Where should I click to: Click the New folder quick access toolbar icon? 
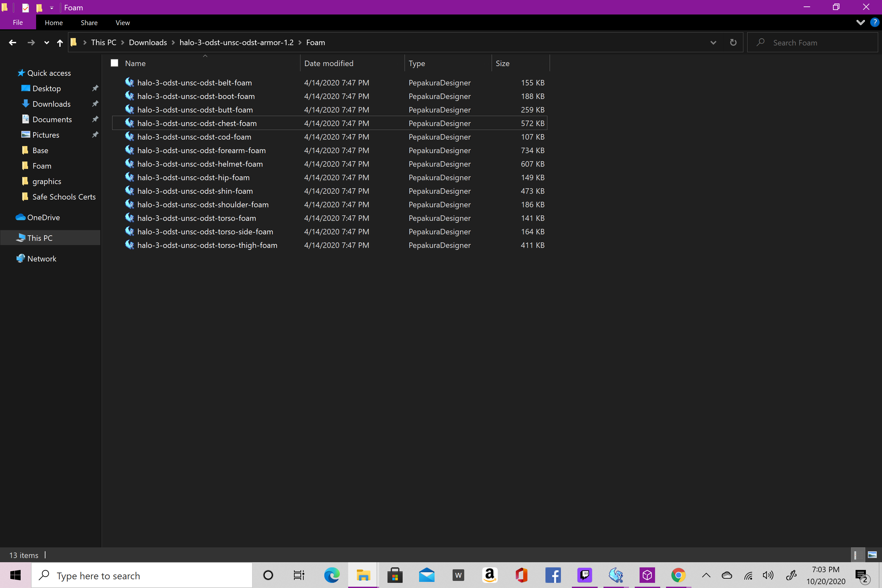(39, 7)
